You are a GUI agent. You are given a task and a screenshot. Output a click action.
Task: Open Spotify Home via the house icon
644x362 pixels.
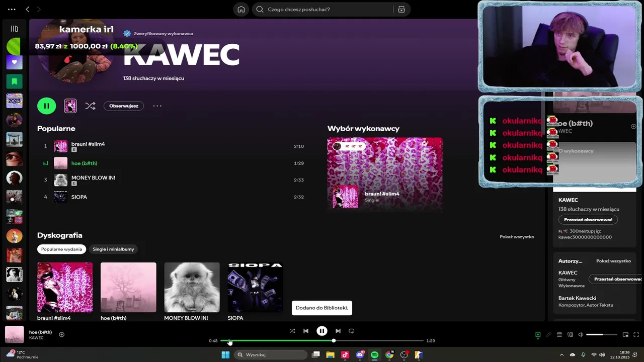[x=241, y=9]
